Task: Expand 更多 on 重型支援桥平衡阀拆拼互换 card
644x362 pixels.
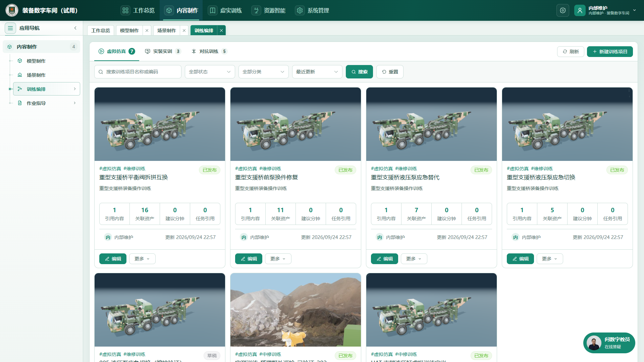Action: point(142,259)
